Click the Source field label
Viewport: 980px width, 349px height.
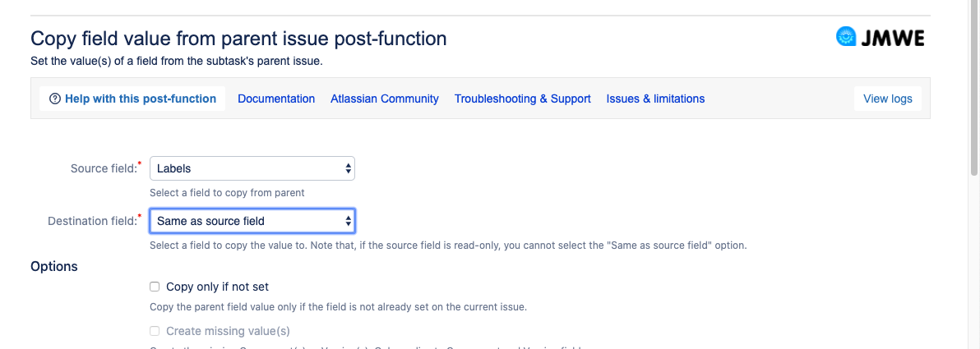tap(104, 168)
